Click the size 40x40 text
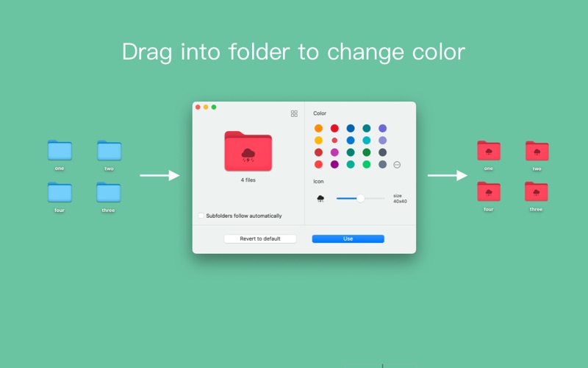Screen dimensions: 588x368 click(x=400, y=199)
